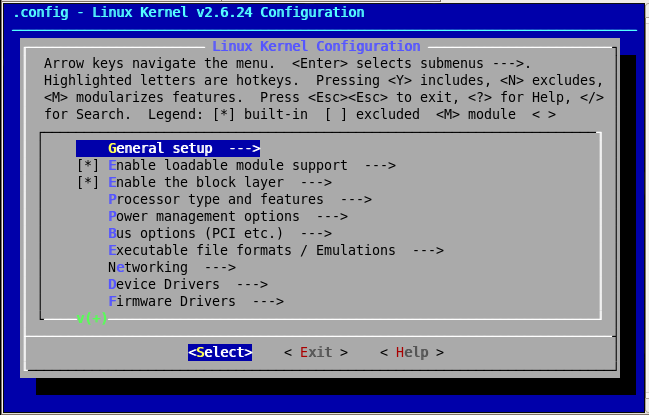Open Enable the block layer submenu

pyautogui.click(x=220, y=182)
